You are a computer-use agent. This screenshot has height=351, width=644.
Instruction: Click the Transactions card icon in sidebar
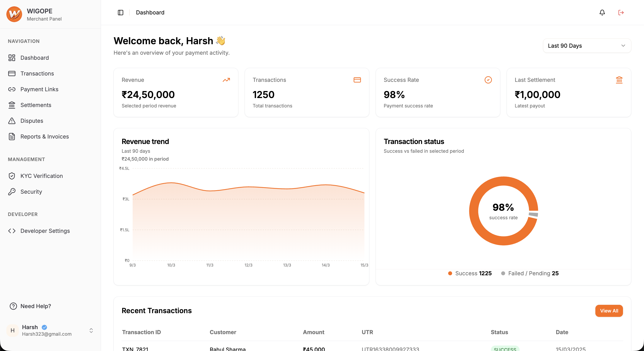point(12,74)
